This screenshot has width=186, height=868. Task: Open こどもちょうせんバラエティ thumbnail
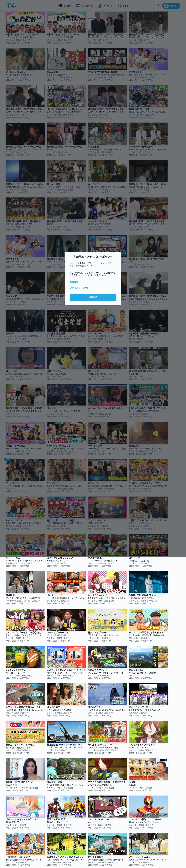point(66,657)
